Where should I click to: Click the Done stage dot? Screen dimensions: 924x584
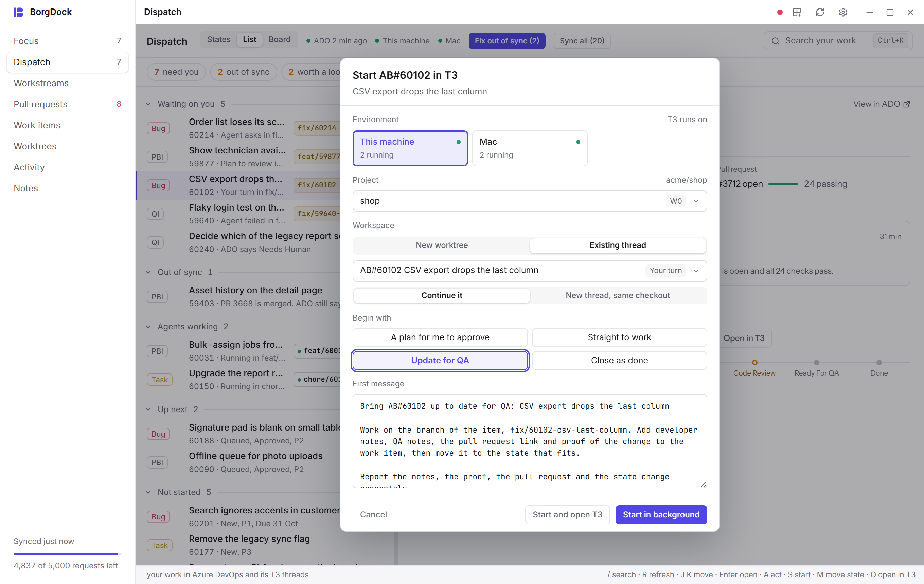point(879,362)
